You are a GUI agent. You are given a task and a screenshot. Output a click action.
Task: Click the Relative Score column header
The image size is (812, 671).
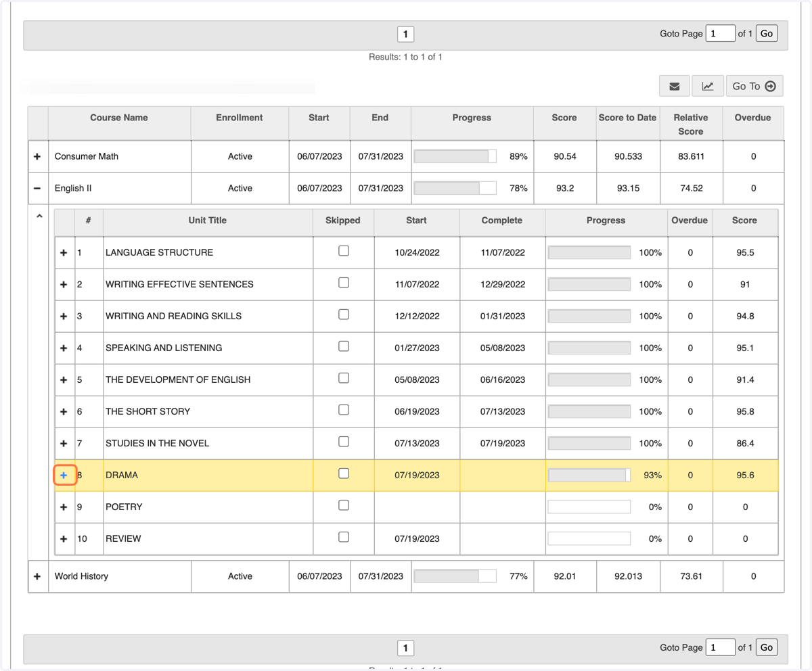coord(691,124)
